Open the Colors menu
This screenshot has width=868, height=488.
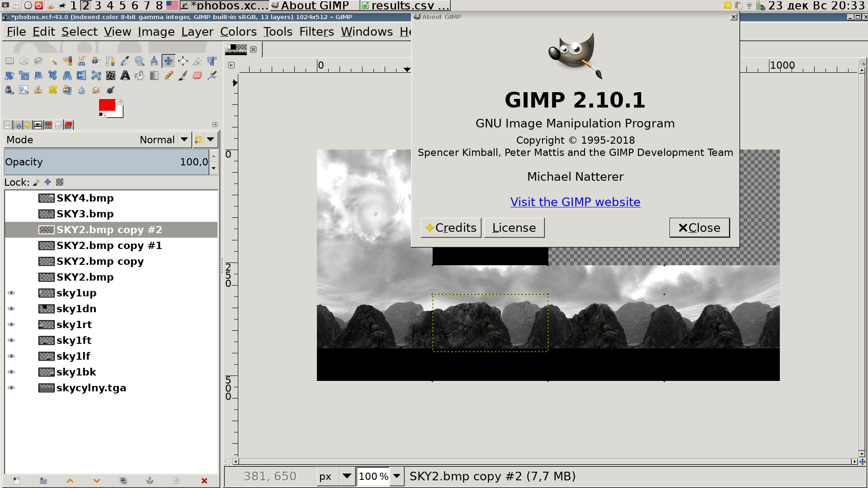238,32
